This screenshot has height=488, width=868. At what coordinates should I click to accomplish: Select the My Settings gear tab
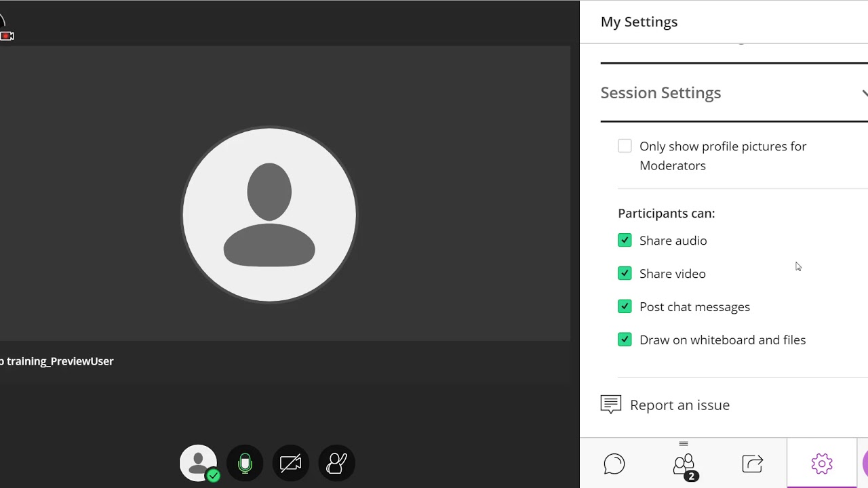pos(821,464)
